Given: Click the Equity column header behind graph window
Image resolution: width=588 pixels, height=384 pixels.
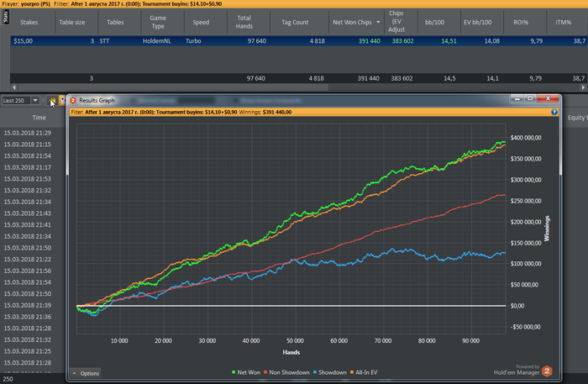Looking at the screenshot, I should tap(577, 118).
